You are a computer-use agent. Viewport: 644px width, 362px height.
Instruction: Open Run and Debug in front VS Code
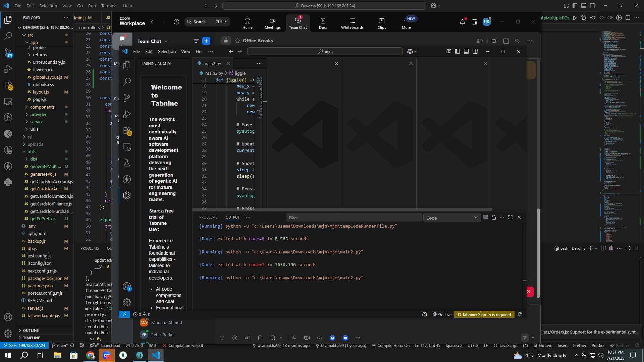[127, 114]
